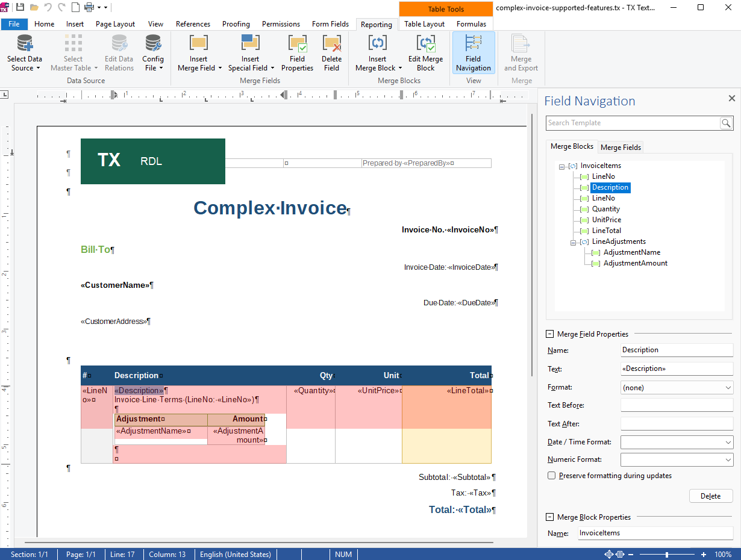Image resolution: width=741 pixels, height=560 pixels.
Task: Click the Text After input field
Action: pyautogui.click(x=677, y=424)
